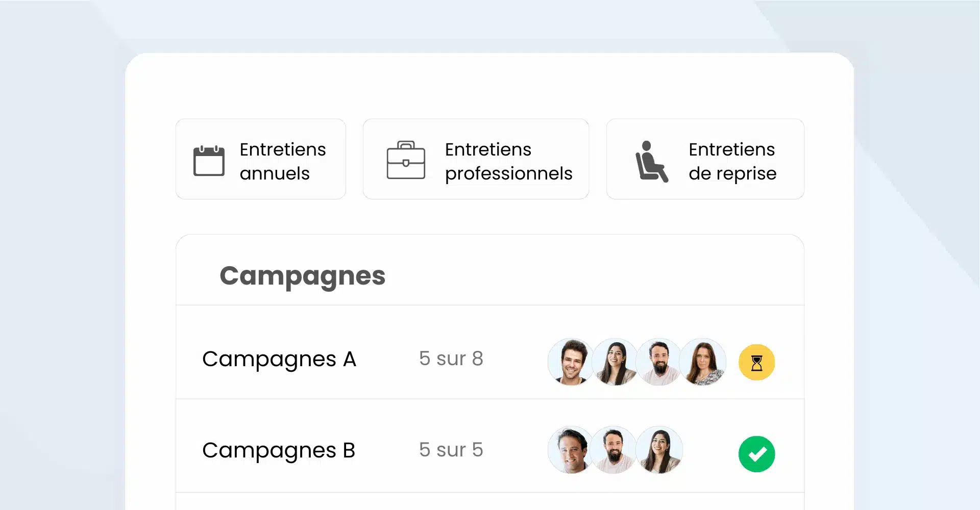Select the dark-haired woman avatar in Campagnes B
980x510 pixels.
pos(659,450)
